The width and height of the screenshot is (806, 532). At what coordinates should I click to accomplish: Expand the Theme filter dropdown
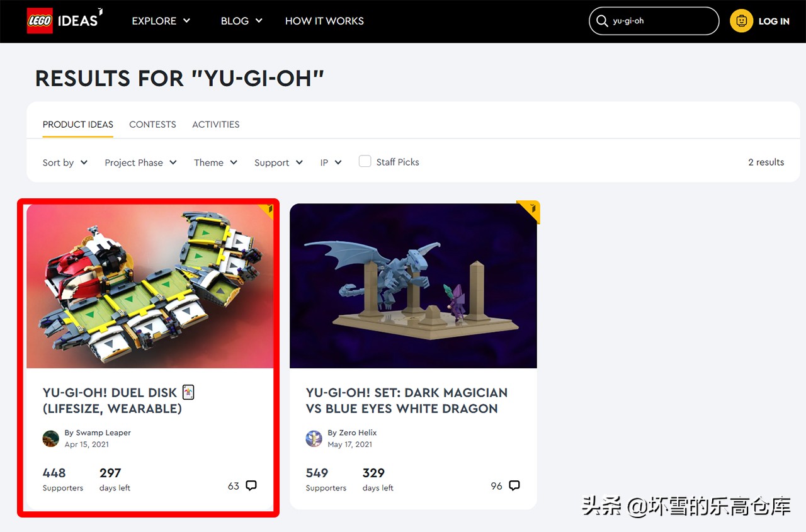tap(215, 162)
